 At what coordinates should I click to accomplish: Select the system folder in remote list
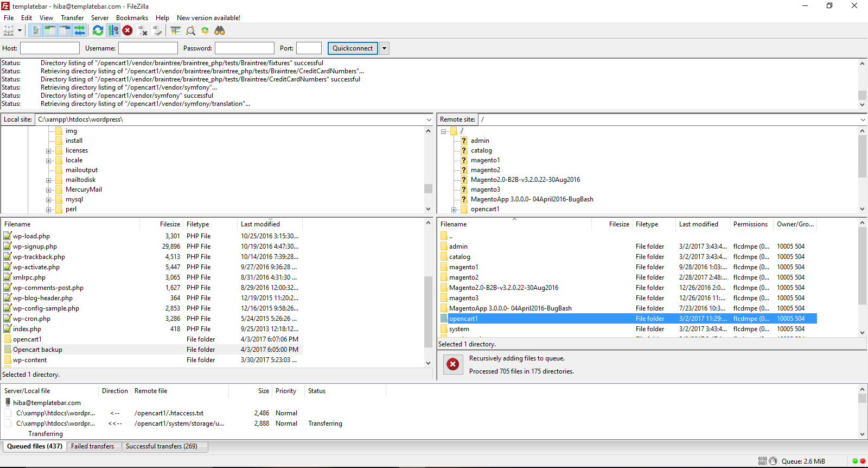[459, 329]
